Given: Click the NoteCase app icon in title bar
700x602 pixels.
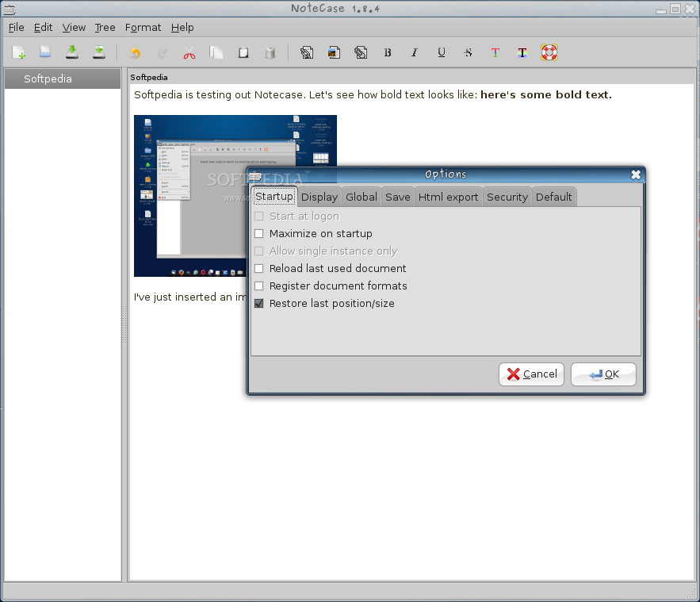Looking at the screenshot, I should click(10, 9).
